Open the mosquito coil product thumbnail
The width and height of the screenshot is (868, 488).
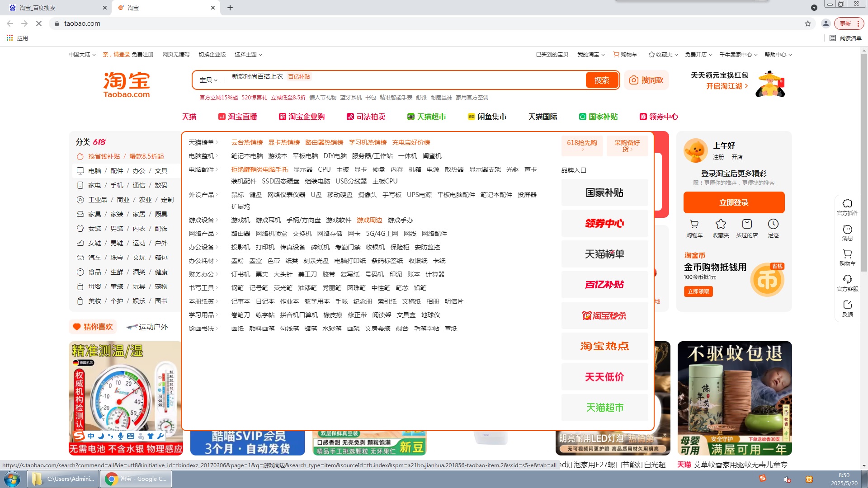735,398
